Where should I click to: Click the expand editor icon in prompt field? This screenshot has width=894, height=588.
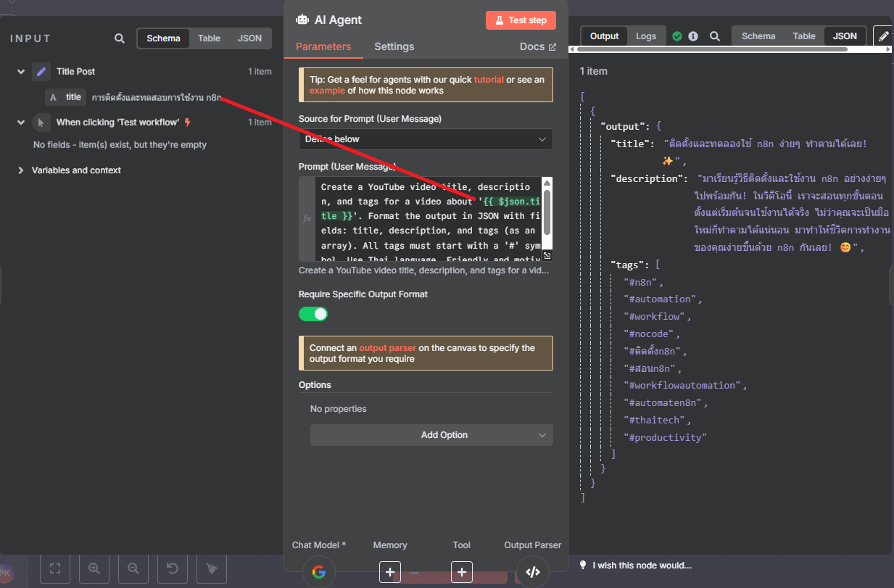[x=547, y=255]
